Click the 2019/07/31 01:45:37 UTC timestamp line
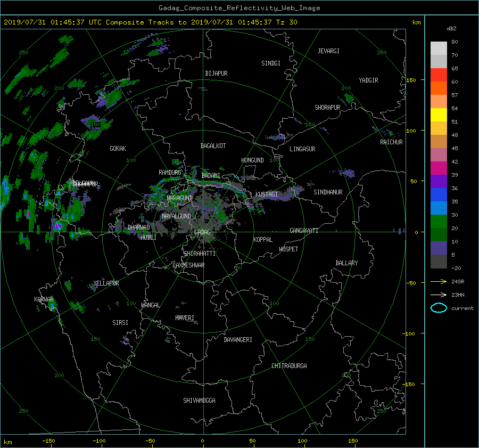Image resolution: width=479 pixels, height=448 pixels. [x=151, y=22]
